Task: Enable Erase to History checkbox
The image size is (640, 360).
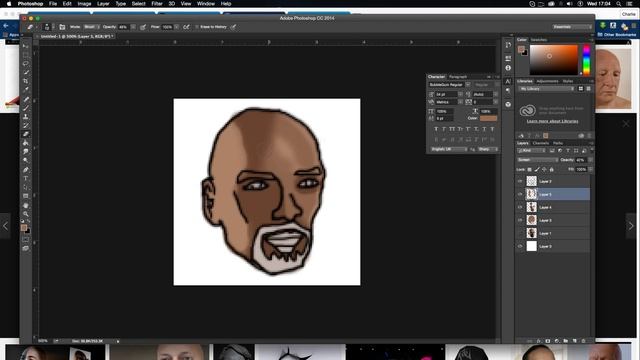Action: (x=197, y=27)
